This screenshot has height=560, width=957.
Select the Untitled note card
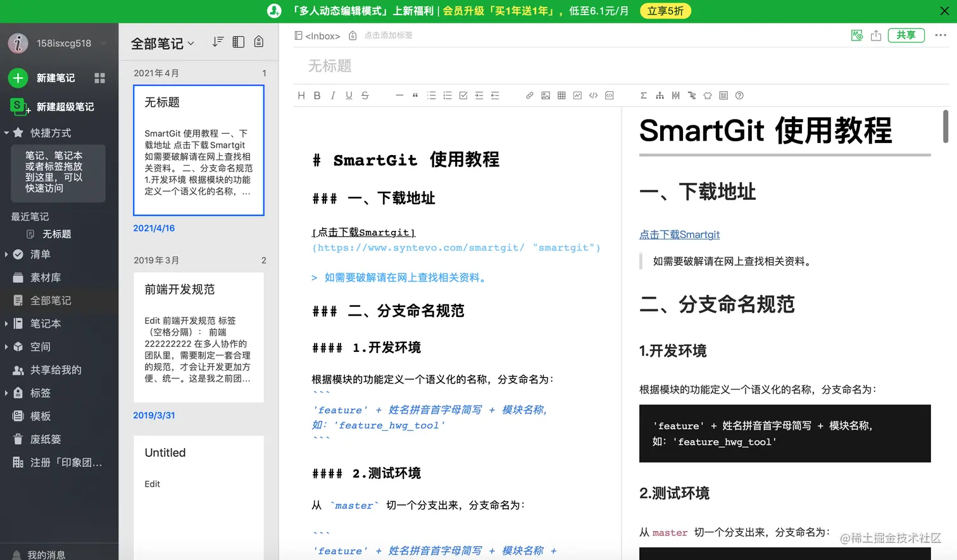pyautogui.click(x=199, y=497)
